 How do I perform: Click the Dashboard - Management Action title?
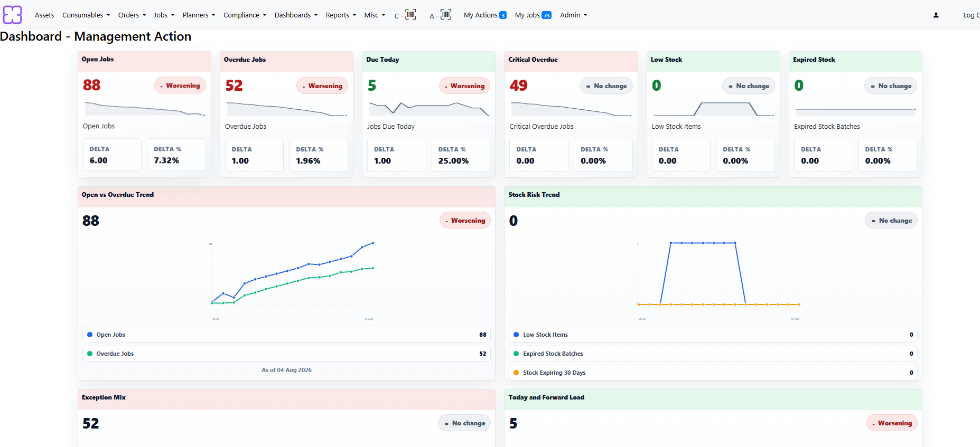tap(96, 36)
